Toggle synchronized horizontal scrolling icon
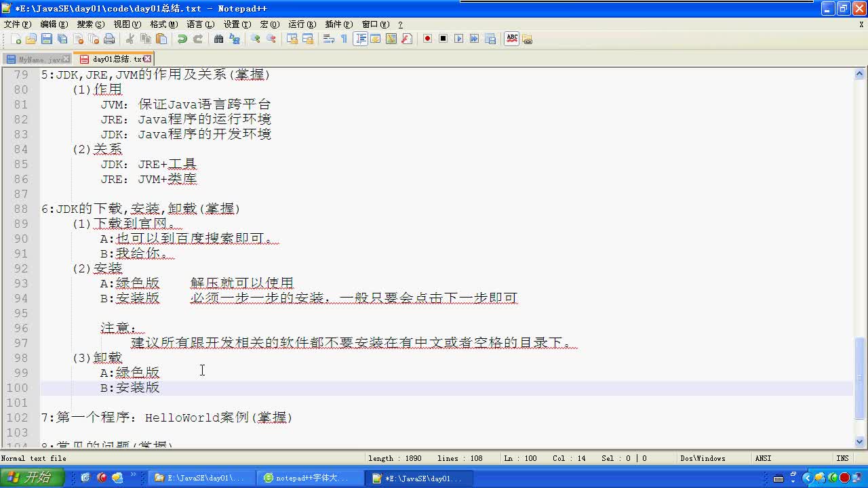 [308, 39]
